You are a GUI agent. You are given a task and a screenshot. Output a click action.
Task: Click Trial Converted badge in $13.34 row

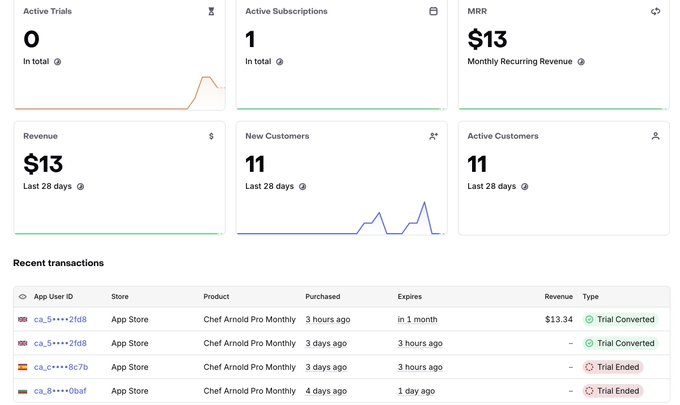(x=620, y=320)
